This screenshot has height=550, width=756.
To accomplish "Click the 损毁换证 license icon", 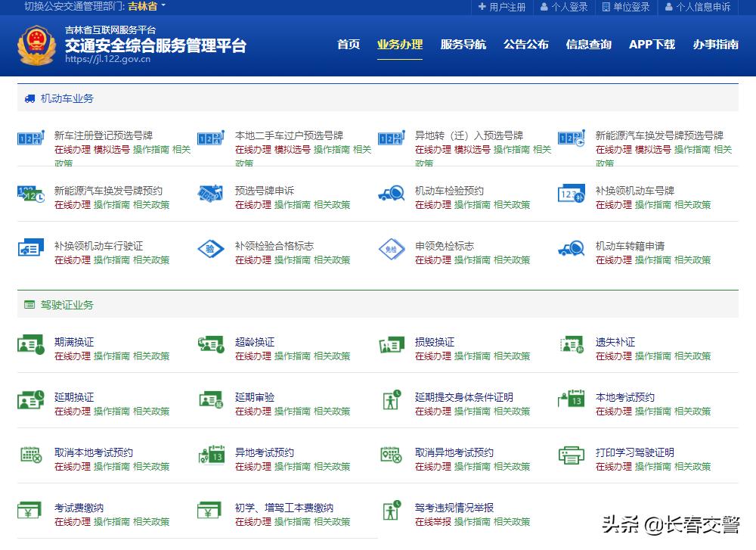I will point(392,344).
